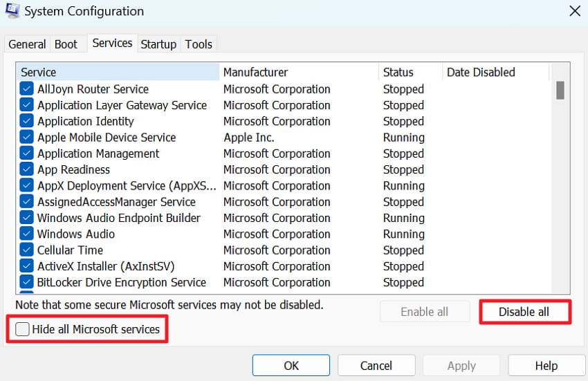Sort by the Manufacturer column header
Viewport: 588px width, 381px height.
click(299, 72)
